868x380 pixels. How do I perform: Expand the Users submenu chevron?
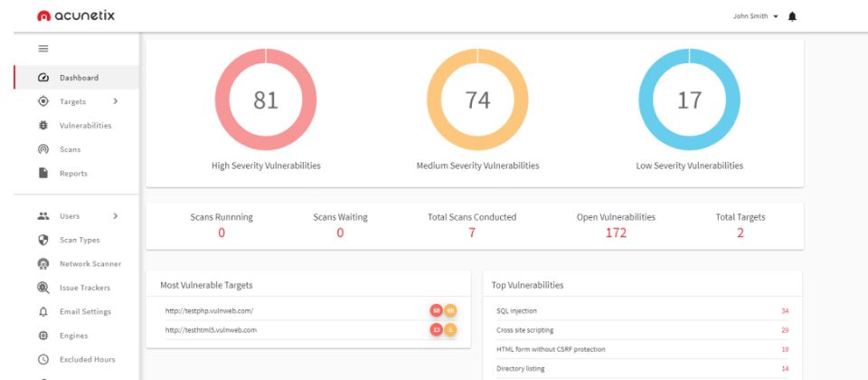115,216
